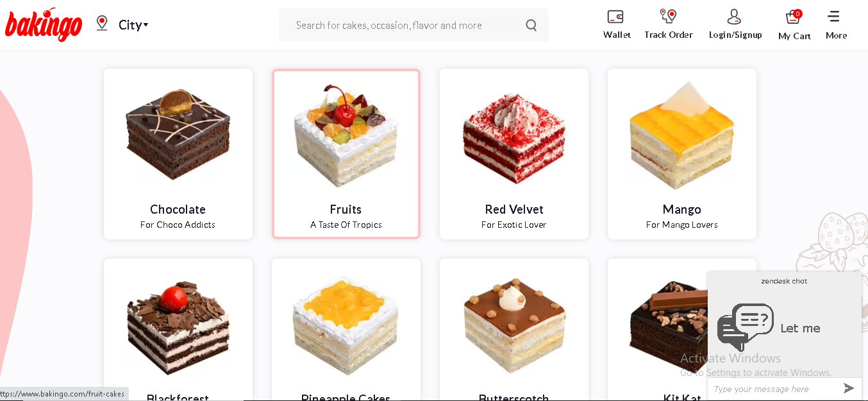Open the Red Velvet cake category
This screenshot has height=401, width=868.
[514, 154]
